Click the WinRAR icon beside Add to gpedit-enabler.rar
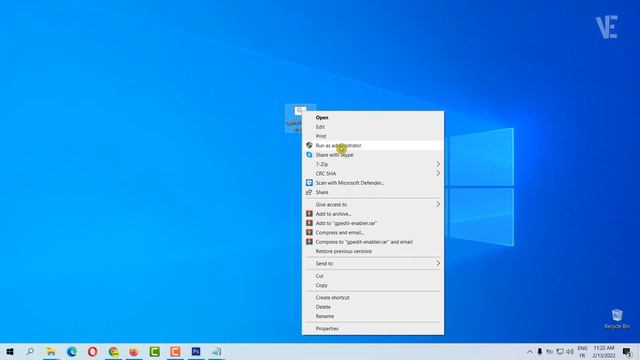 [x=309, y=223]
